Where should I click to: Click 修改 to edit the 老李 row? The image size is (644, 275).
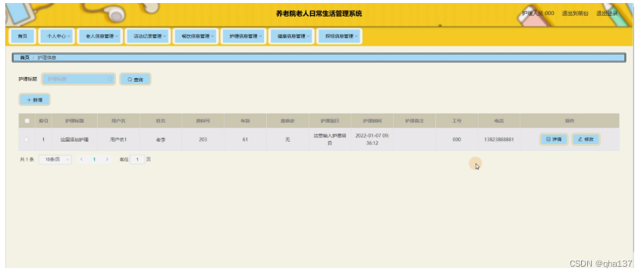pos(586,139)
